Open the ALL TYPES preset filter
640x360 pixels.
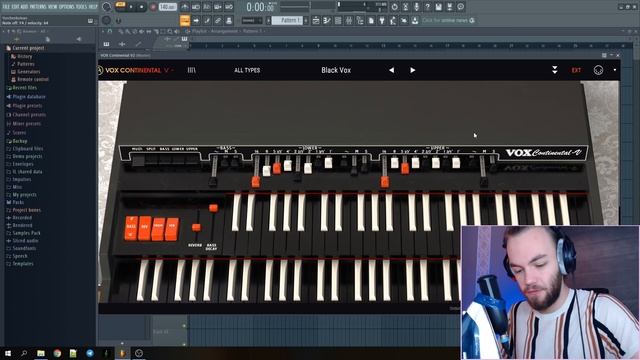(247, 70)
